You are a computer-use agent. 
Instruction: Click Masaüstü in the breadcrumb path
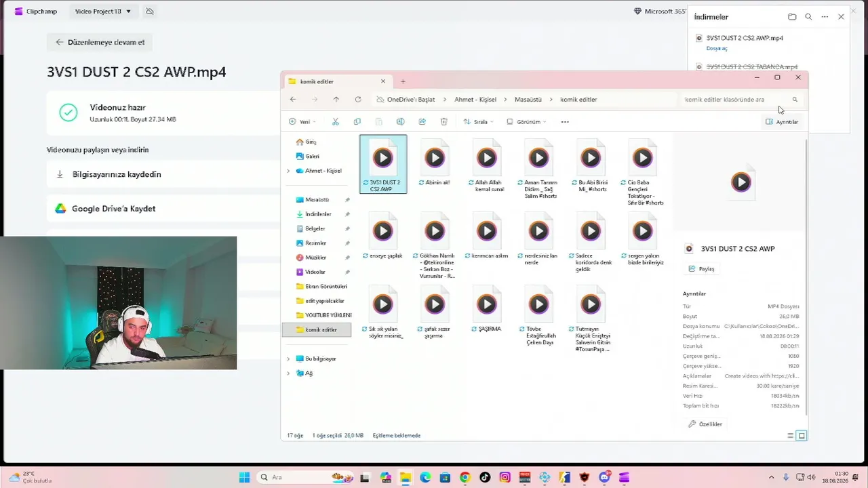[x=528, y=100]
